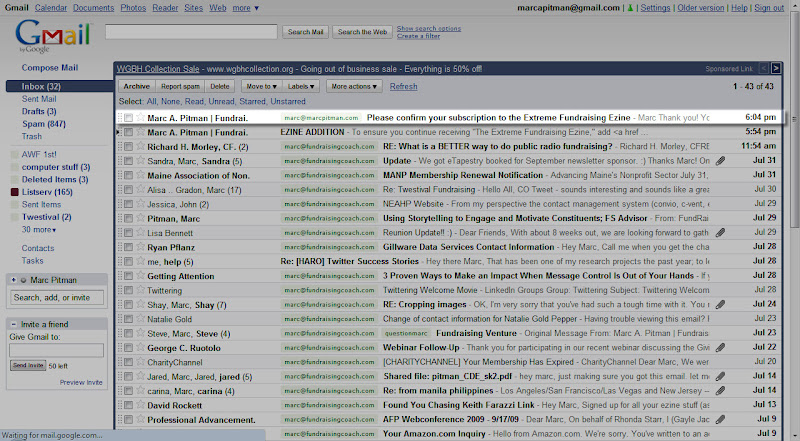
Task: Star the Twittering email
Action: 140,290
